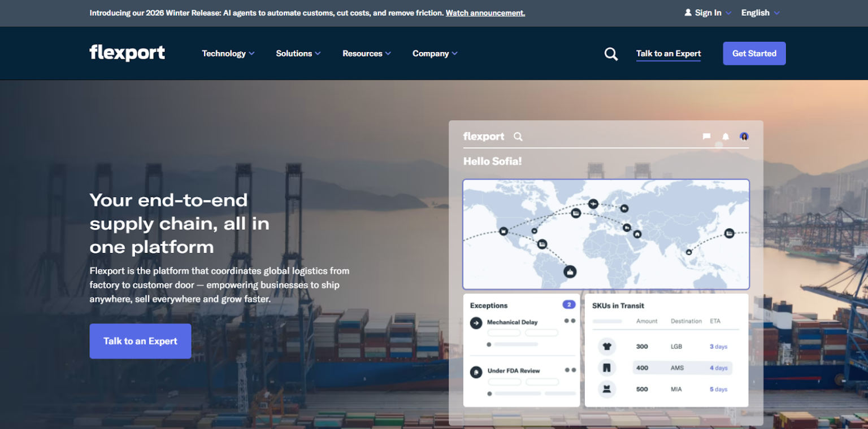
Task: Click the chat message icon in dashboard preview
Action: tap(706, 137)
